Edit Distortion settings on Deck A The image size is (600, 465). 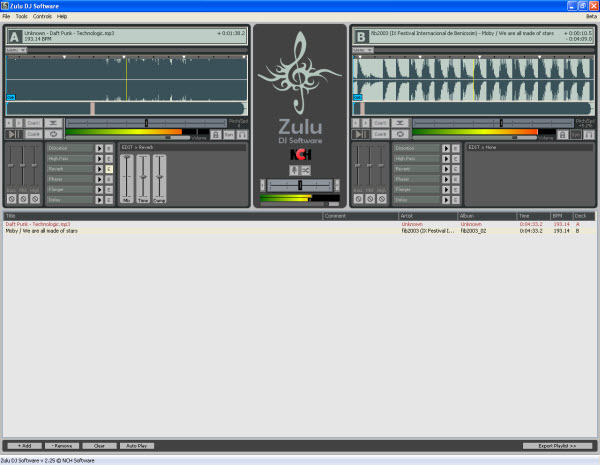109,148
